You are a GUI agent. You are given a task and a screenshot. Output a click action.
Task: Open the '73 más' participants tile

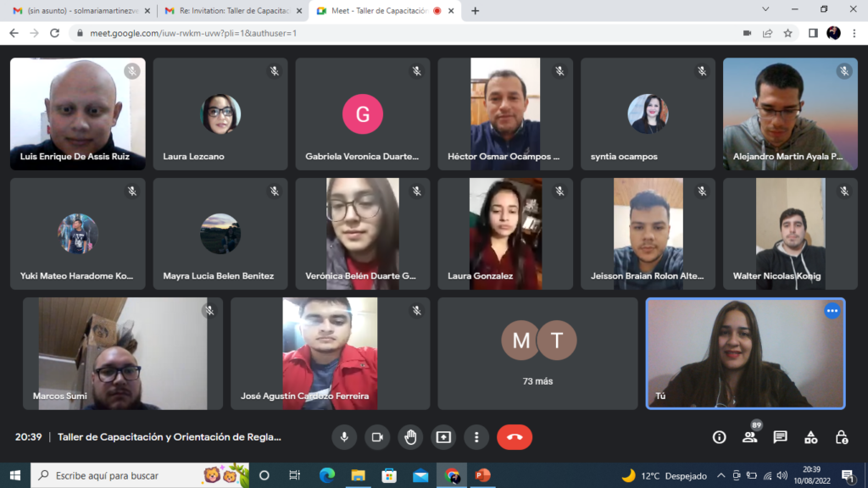pyautogui.click(x=537, y=353)
